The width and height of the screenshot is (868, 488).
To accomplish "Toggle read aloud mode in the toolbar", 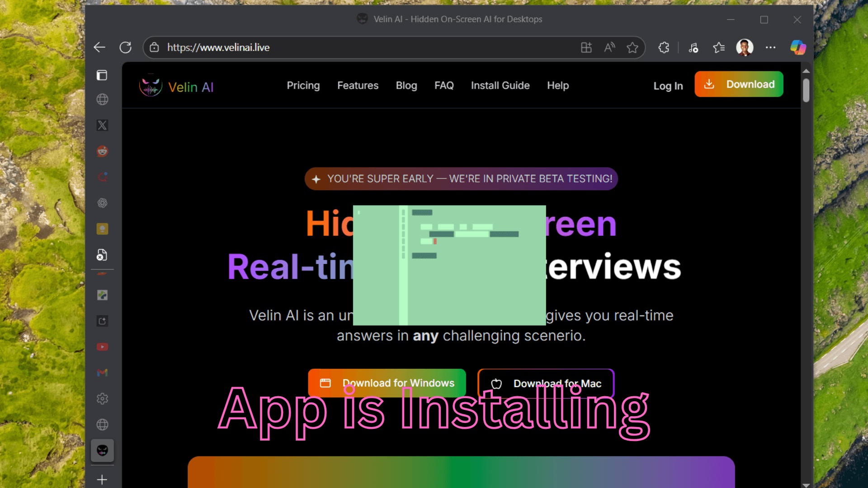I will pos(609,47).
